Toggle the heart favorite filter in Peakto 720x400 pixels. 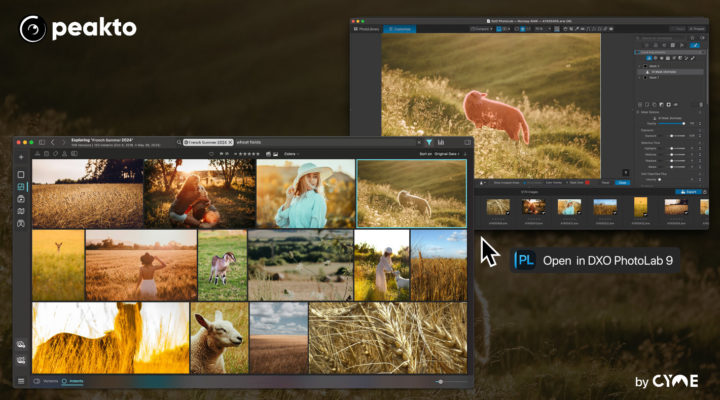click(211, 154)
